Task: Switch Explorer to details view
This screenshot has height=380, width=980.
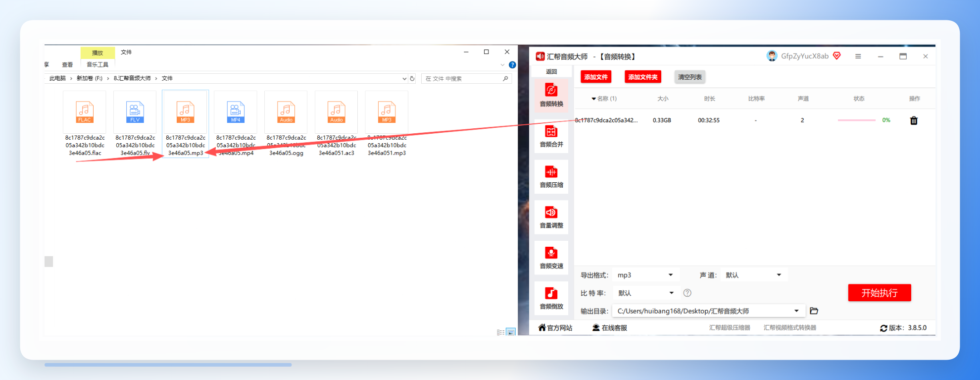Action: (x=500, y=332)
